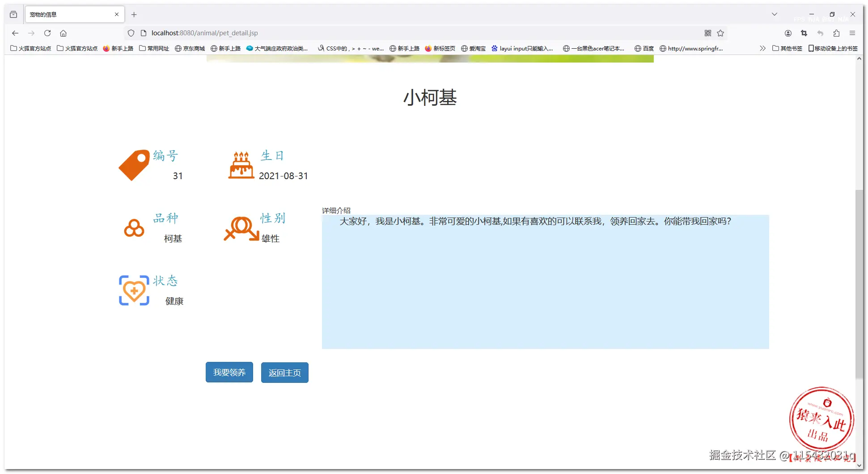Viewport: 868px width, 474px height.
Task: Click the status value 健康
Action: click(174, 301)
